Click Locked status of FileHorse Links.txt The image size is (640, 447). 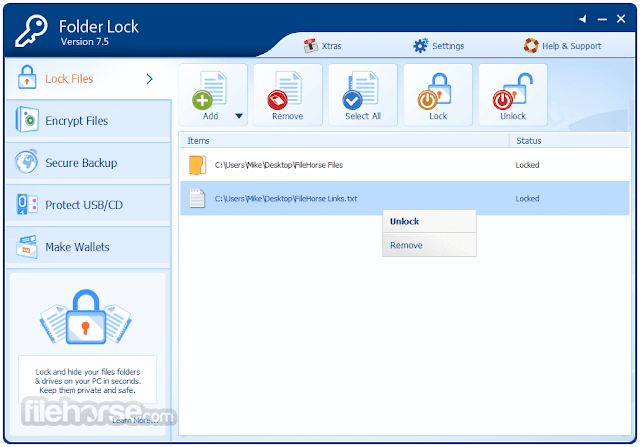tap(527, 198)
